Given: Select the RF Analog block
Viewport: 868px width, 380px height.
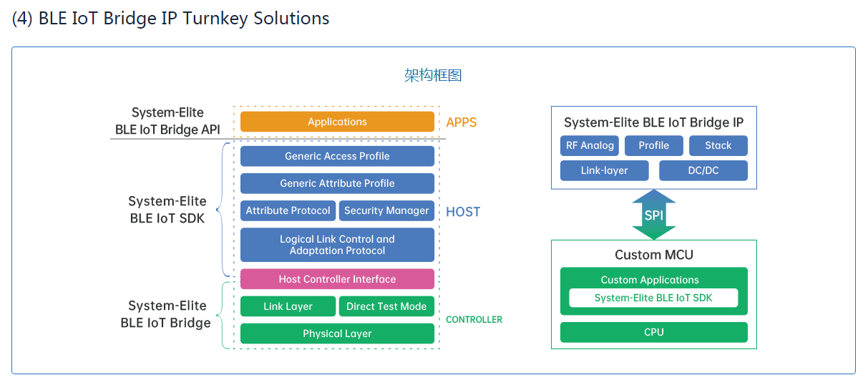Looking at the screenshot, I should [590, 146].
